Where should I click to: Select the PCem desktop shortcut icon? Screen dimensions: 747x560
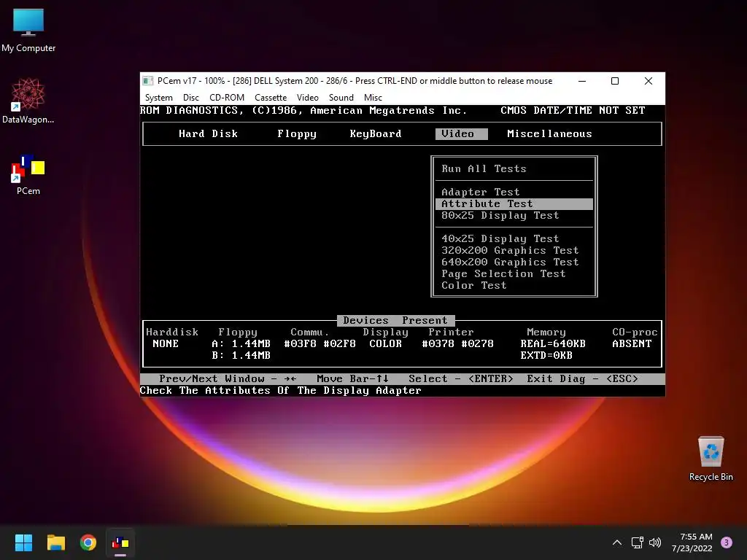[28, 174]
